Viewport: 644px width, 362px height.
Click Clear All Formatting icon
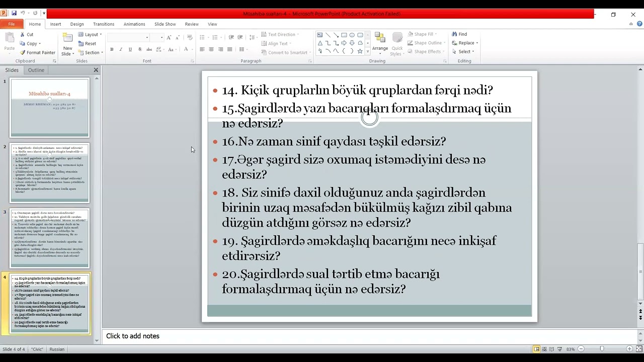point(190,37)
